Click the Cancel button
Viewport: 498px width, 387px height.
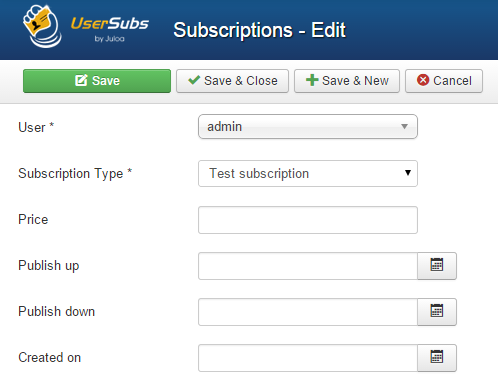click(444, 81)
